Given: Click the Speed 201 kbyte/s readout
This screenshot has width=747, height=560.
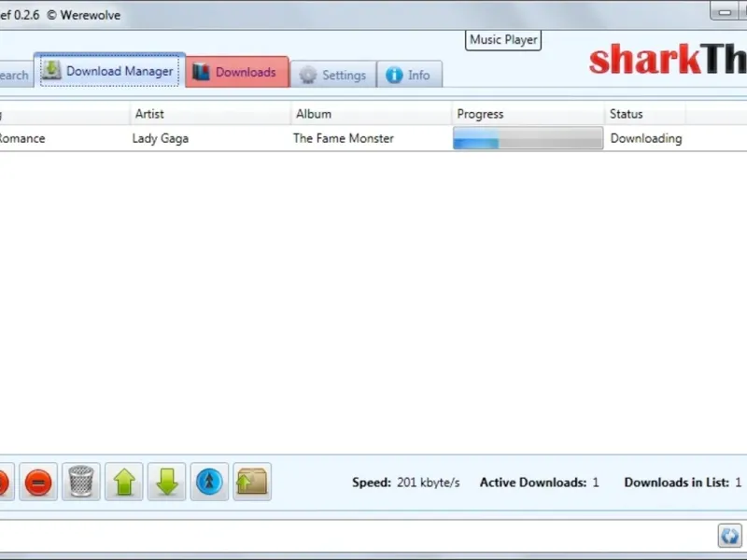Looking at the screenshot, I should (x=406, y=483).
